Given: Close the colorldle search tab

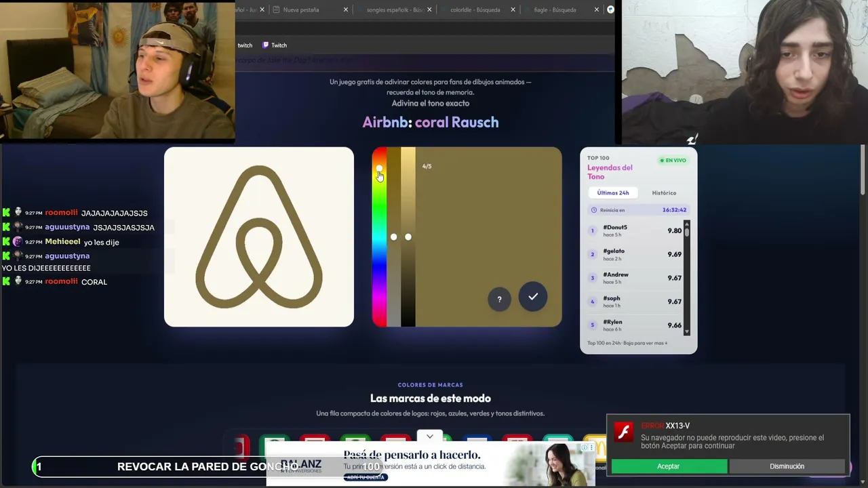Looking at the screenshot, I should point(513,9).
